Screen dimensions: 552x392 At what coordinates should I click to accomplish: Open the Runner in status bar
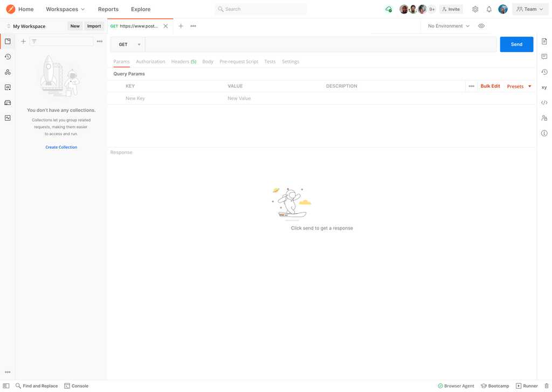click(x=527, y=386)
